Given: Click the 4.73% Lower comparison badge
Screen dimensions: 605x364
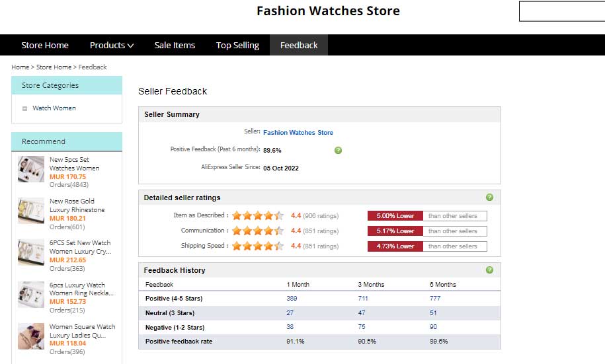Looking at the screenshot, I should pos(395,246).
